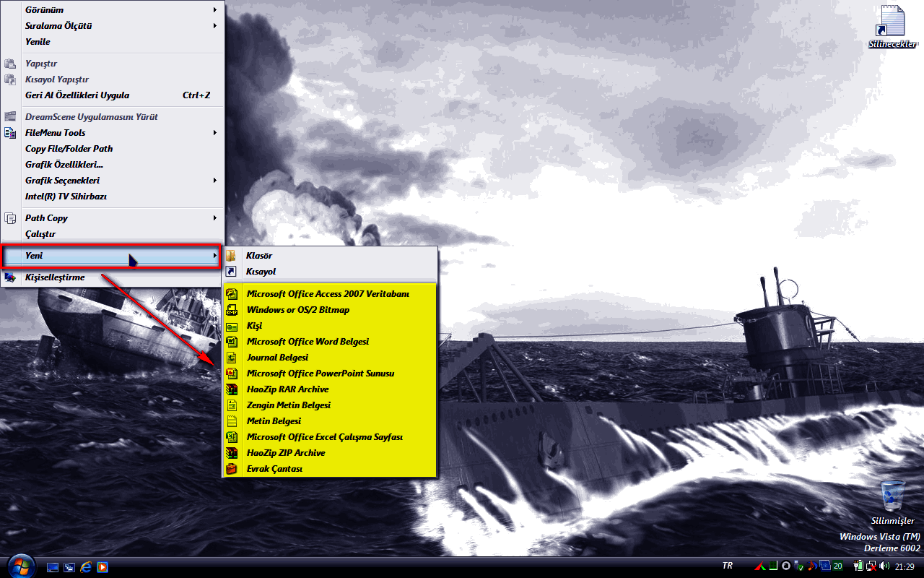
Task: Create a new Klasör from the Yeni submenu
Action: pos(329,256)
